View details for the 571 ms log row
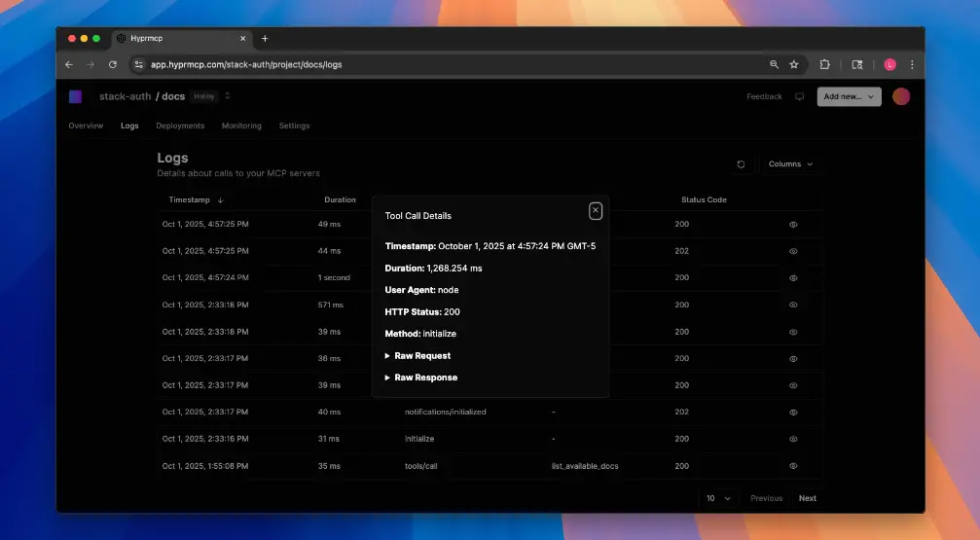 [793, 305]
